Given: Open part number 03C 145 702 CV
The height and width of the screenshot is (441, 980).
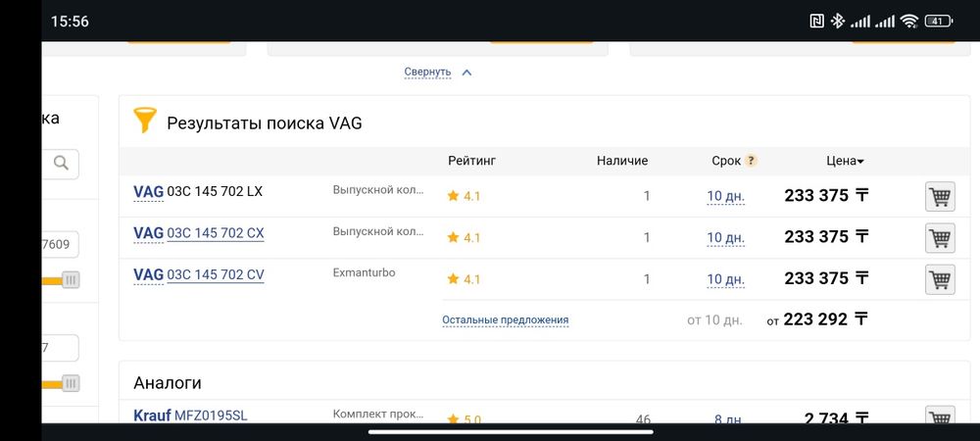Looking at the screenshot, I should (x=215, y=274).
